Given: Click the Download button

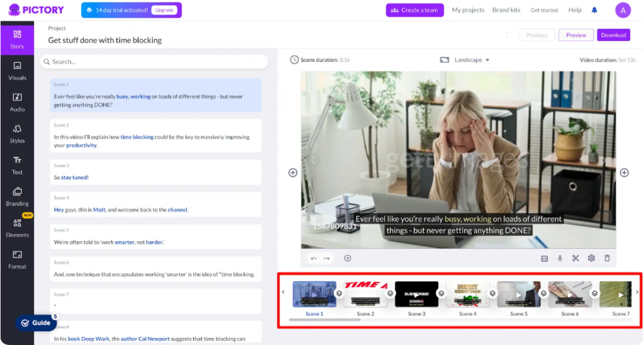Looking at the screenshot, I should point(613,35).
